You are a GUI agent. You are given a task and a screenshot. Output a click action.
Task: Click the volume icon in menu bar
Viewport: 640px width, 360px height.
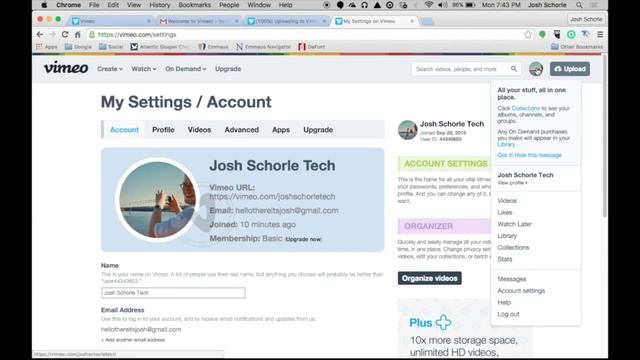point(443,5)
